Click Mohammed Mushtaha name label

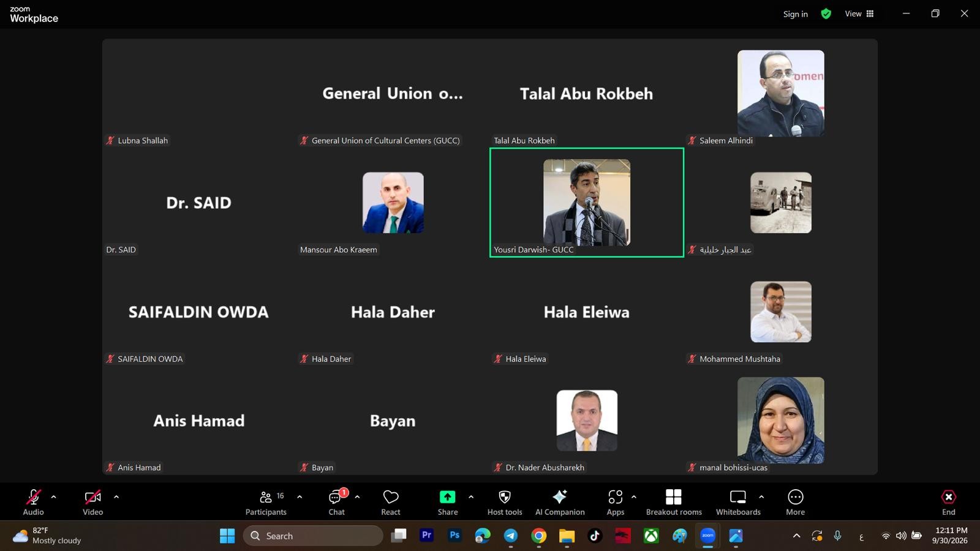point(739,359)
